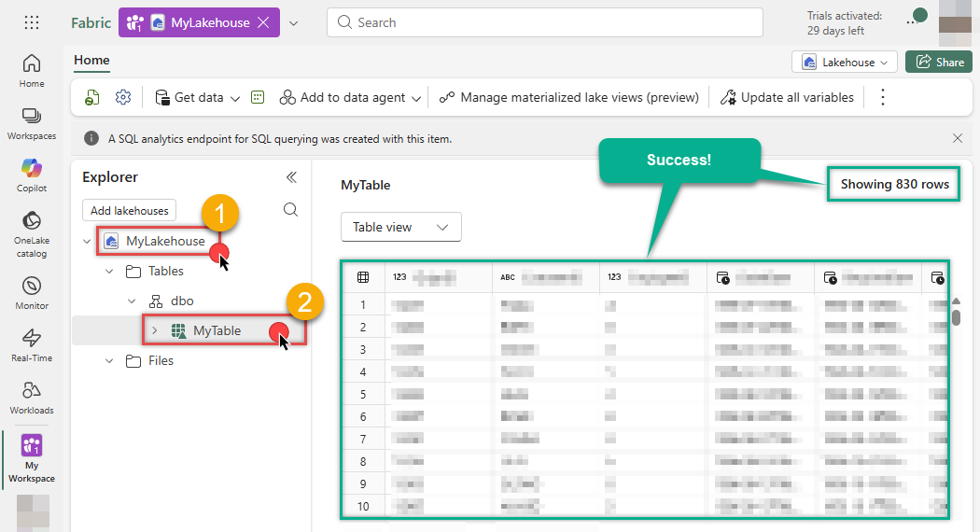Collapse the MyLakehouse tree node
The width and height of the screenshot is (980, 532).
coord(87,242)
